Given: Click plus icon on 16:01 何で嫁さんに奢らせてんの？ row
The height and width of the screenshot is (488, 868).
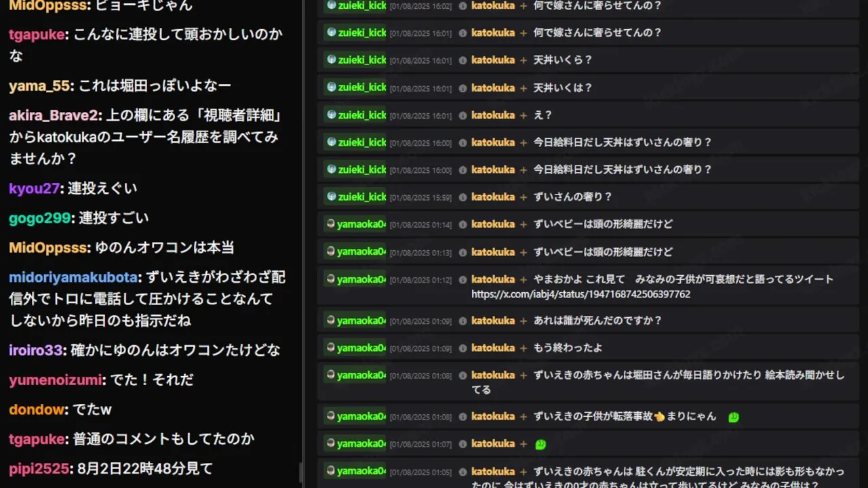Looking at the screenshot, I should (x=523, y=33).
